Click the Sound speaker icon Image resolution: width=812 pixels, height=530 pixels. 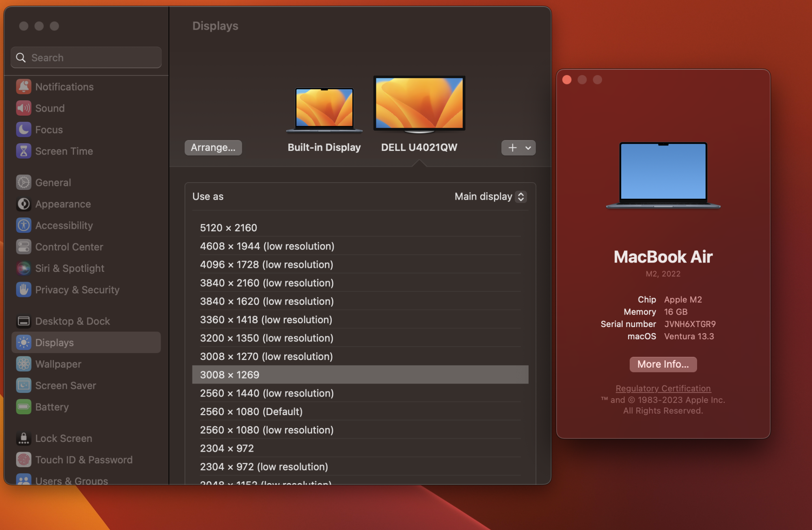[24, 108]
